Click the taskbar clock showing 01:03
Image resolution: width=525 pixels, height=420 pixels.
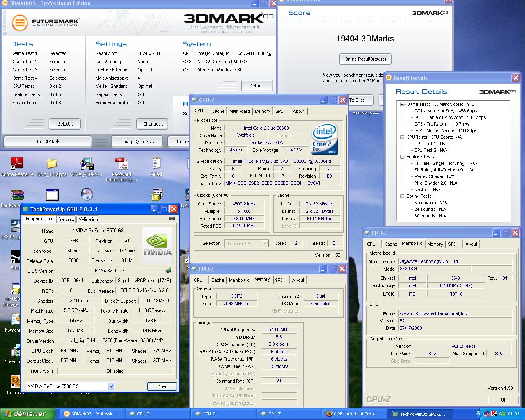tap(514, 414)
